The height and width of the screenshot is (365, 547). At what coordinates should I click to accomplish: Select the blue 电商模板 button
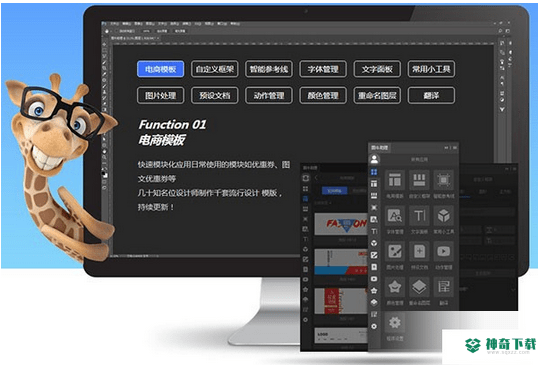(160, 69)
